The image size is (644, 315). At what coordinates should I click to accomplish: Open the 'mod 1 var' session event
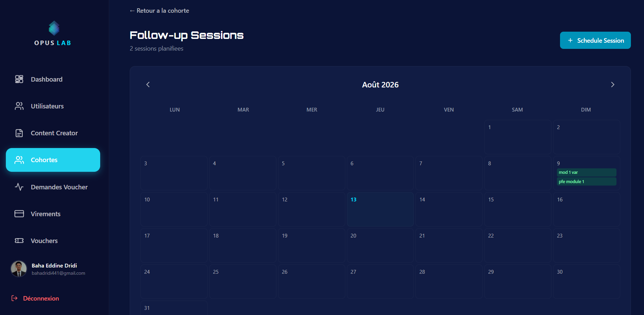point(587,172)
